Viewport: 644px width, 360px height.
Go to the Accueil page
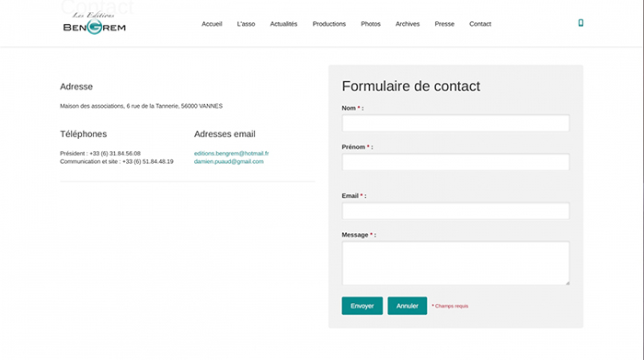coord(212,24)
